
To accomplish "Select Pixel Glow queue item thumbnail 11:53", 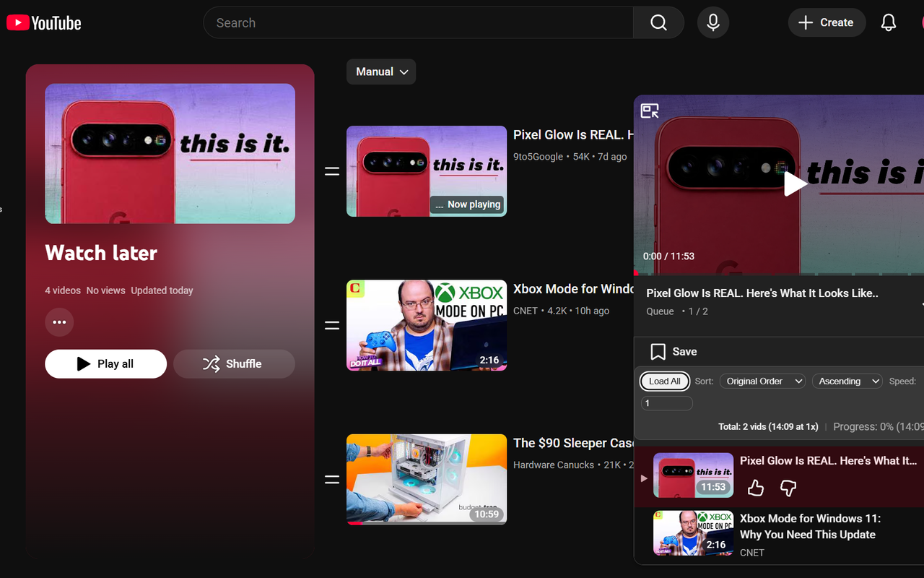I will point(693,475).
